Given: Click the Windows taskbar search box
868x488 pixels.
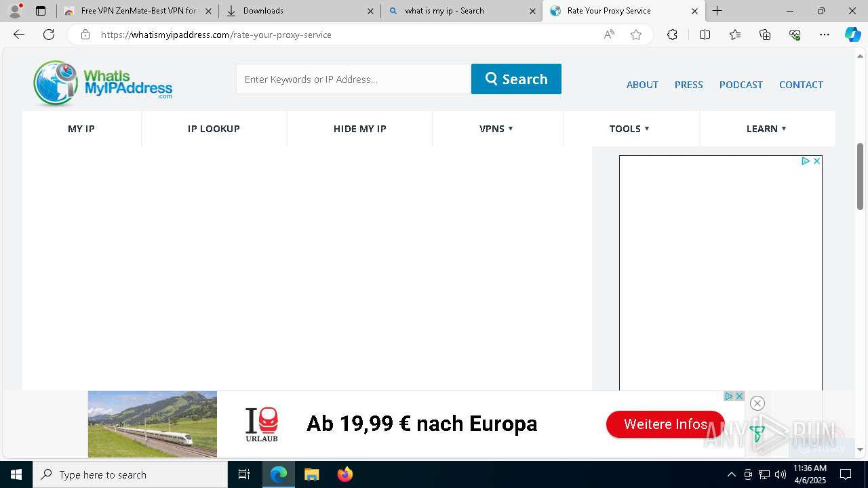Looking at the screenshot, I should [x=130, y=474].
